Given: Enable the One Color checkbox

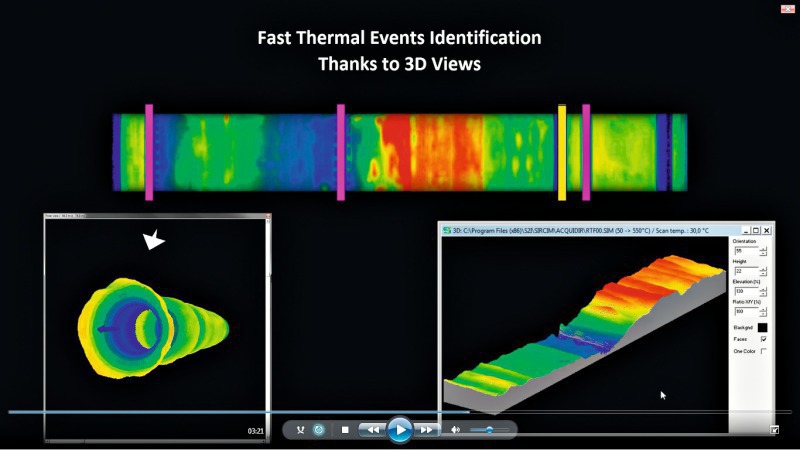Looking at the screenshot, I should coord(764,351).
